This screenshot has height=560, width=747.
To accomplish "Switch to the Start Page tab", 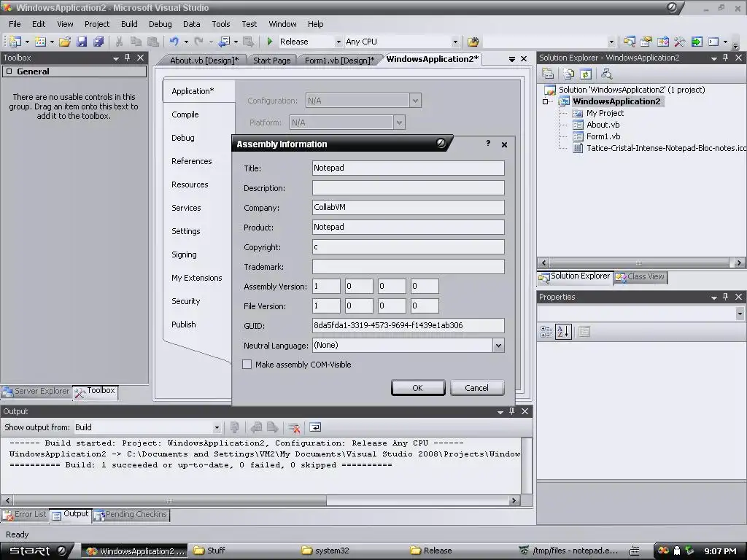I will click(271, 61).
